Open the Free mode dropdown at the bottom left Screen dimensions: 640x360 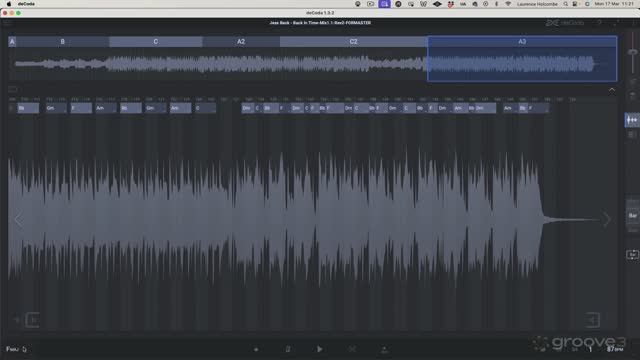tap(16, 349)
